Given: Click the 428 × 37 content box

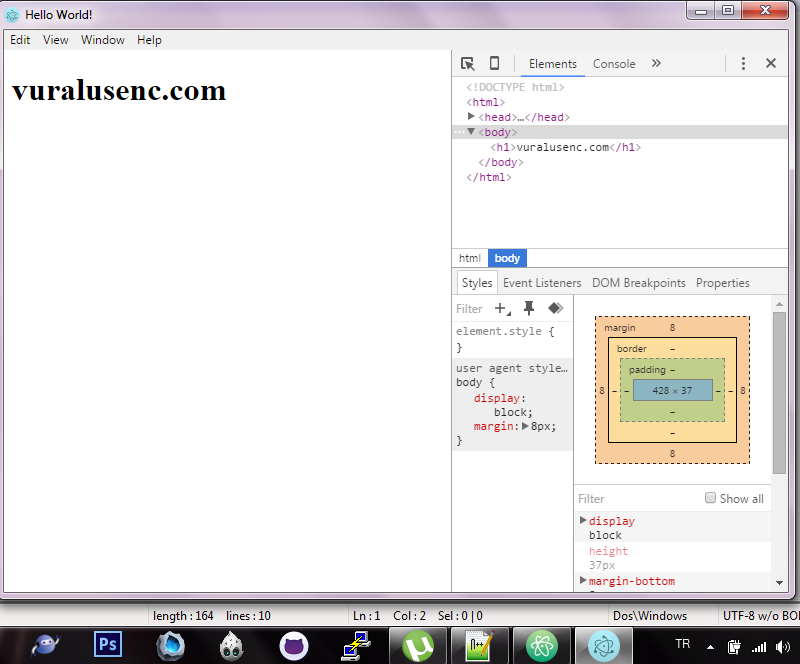Looking at the screenshot, I should point(672,390).
